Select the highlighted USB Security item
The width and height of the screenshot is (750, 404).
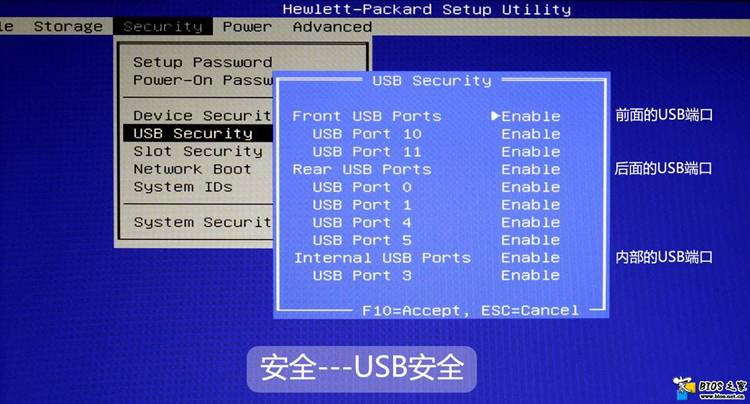[x=198, y=133]
